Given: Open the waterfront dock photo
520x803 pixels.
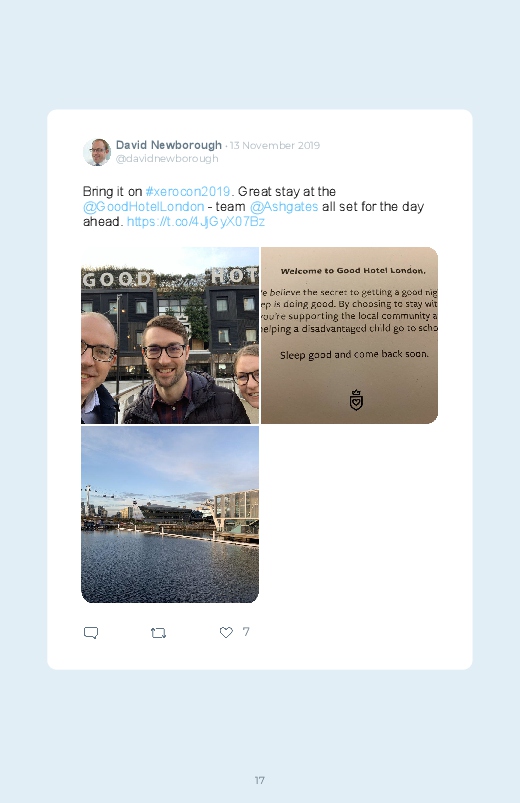Looking at the screenshot, I should click(x=170, y=515).
